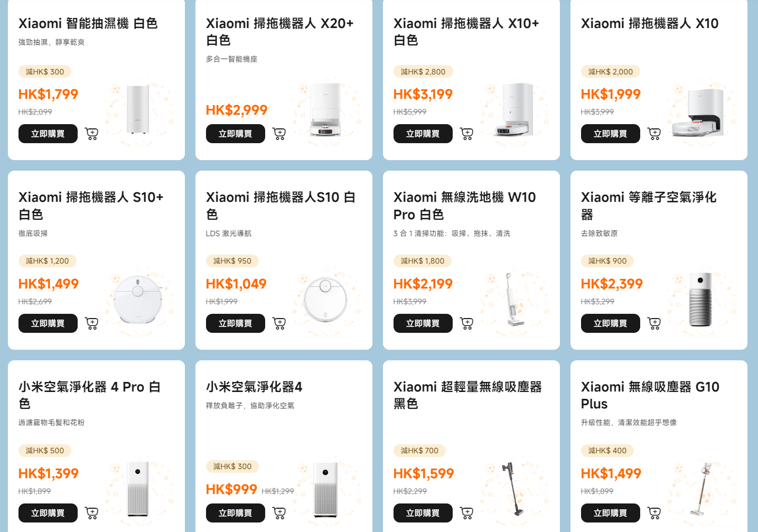
Task: Click 立即購買 for 小米空氣淨化器4
Action: tap(235, 512)
